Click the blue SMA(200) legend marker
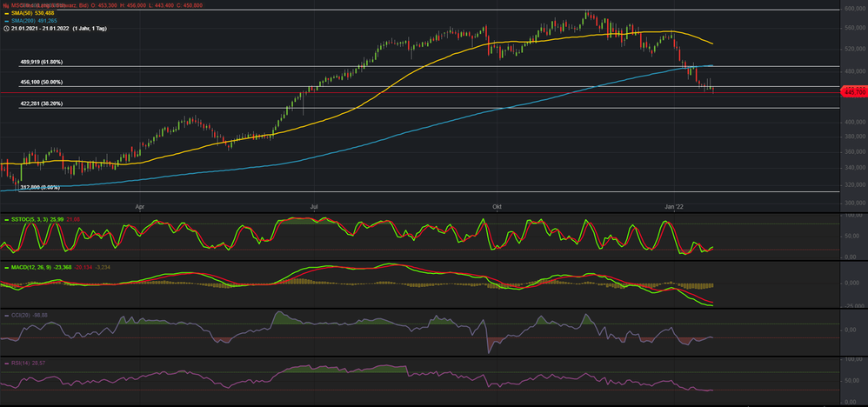 [7, 21]
